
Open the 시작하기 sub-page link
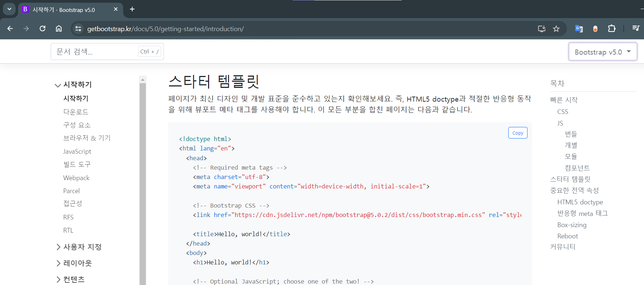(x=76, y=98)
